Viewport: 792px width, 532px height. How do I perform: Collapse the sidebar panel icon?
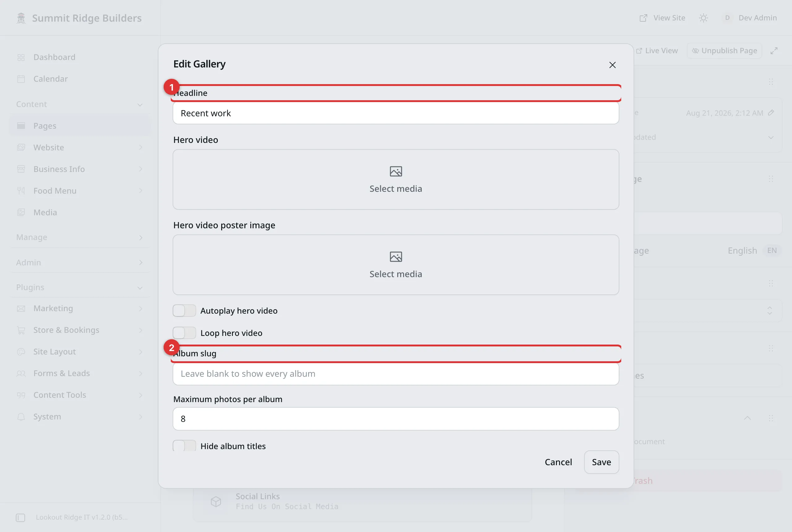pyautogui.click(x=20, y=517)
